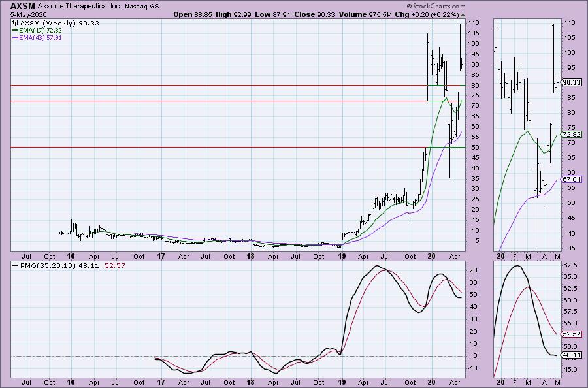
Task: Click the 48.11 tag on the PMO zoom panel axis
Action: pyautogui.click(x=572, y=355)
